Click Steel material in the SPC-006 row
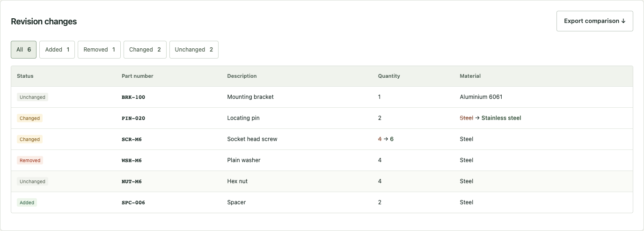Image resolution: width=644 pixels, height=231 pixels. [467, 202]
